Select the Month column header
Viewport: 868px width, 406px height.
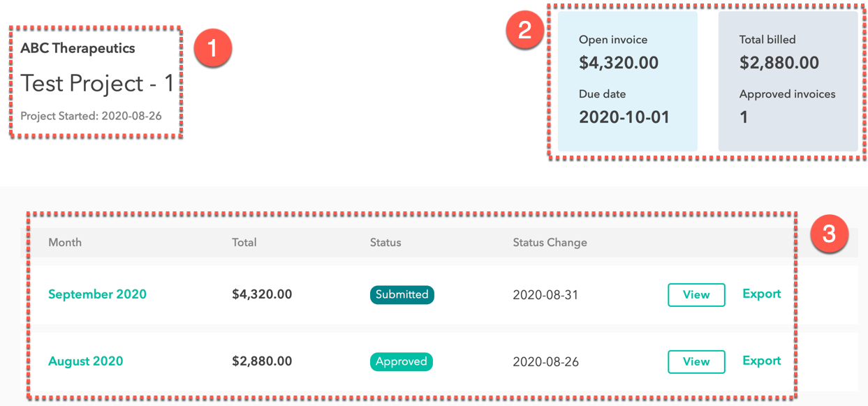click(x=65, y=243)
